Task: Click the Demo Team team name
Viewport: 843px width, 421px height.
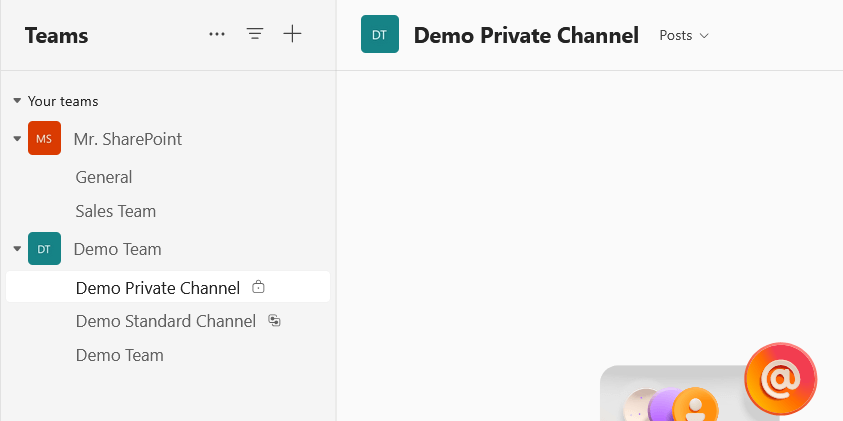Action: (117, 249)
